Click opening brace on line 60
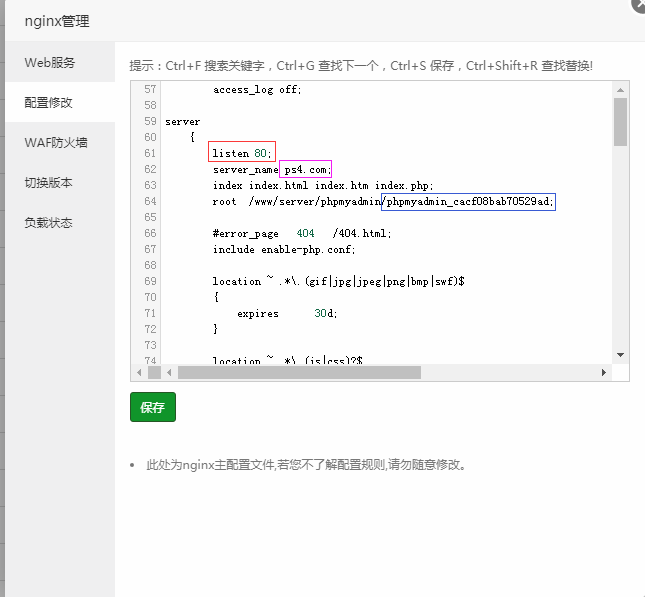Image resolution: width=645 pixels, height=597 pixels. click(x=192, y=137)
